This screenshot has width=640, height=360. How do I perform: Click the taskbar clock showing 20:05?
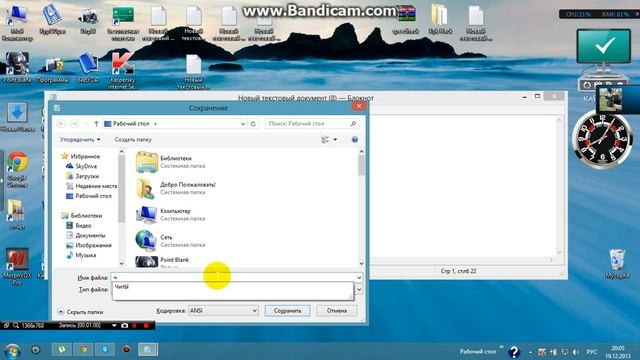tap(618, 352)
